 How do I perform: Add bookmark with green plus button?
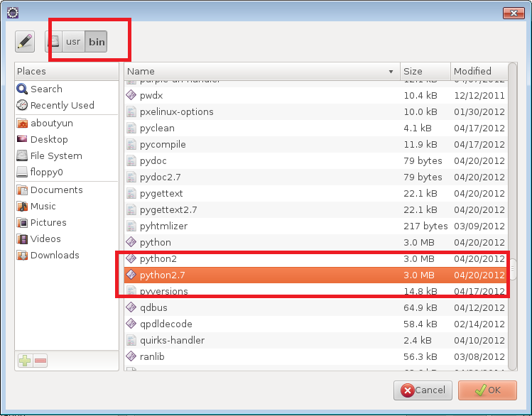point(25,361)
